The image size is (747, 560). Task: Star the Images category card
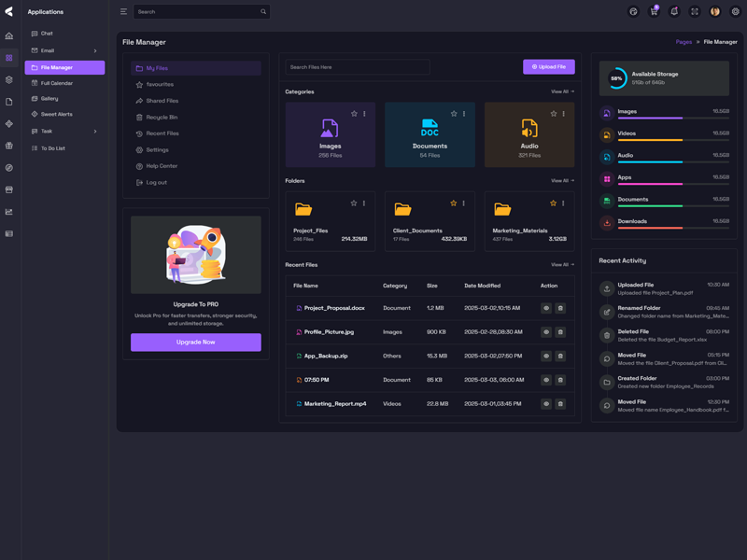(354, 114)
